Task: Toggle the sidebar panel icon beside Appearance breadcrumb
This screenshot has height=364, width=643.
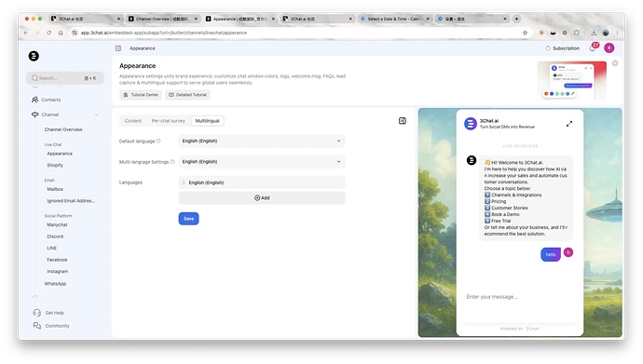Action: [118, 48]
